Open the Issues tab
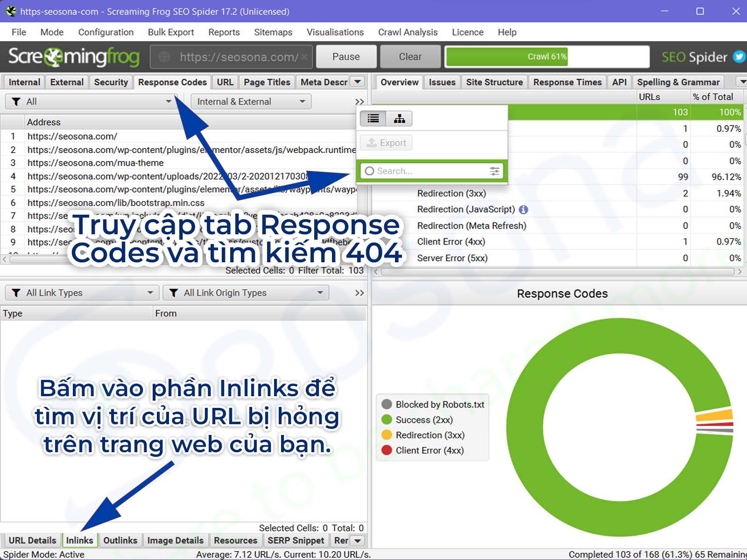 pyautogui.click(x=442, y=82)
